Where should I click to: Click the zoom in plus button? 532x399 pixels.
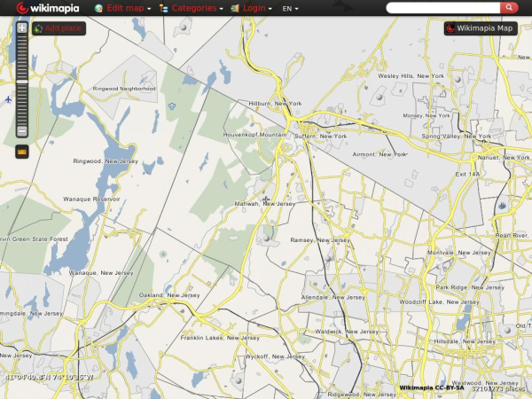[21, 27]
